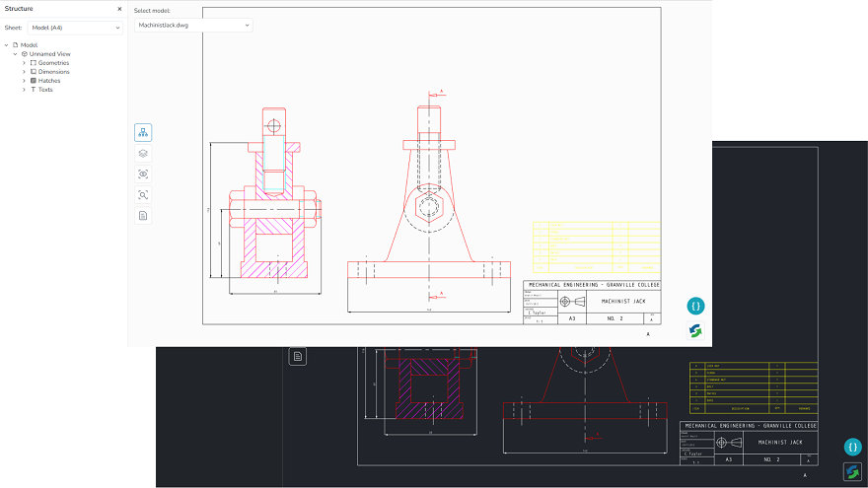Click the sync arrows icon in the dark window

coord(853,471)
